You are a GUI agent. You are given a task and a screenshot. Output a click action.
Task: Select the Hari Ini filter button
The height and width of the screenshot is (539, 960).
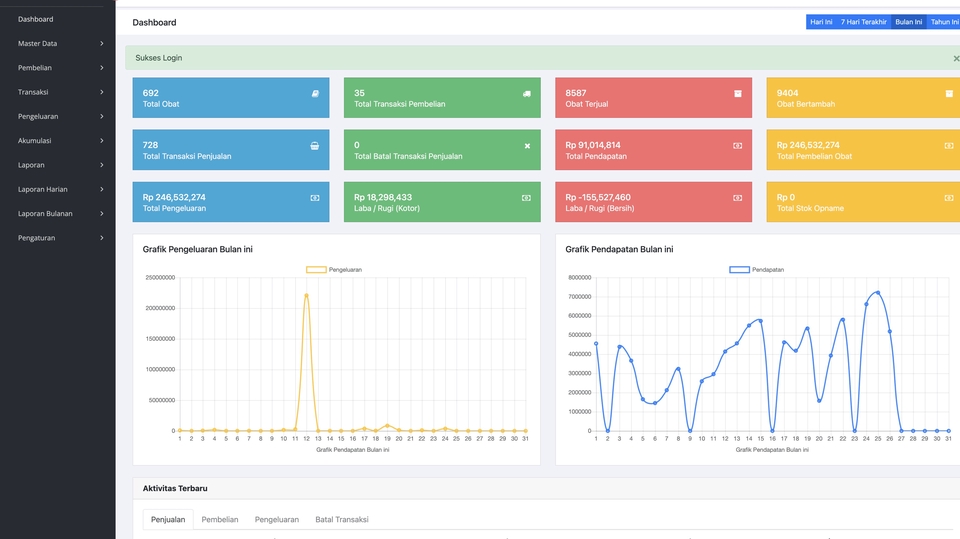(x=821, y=22)
